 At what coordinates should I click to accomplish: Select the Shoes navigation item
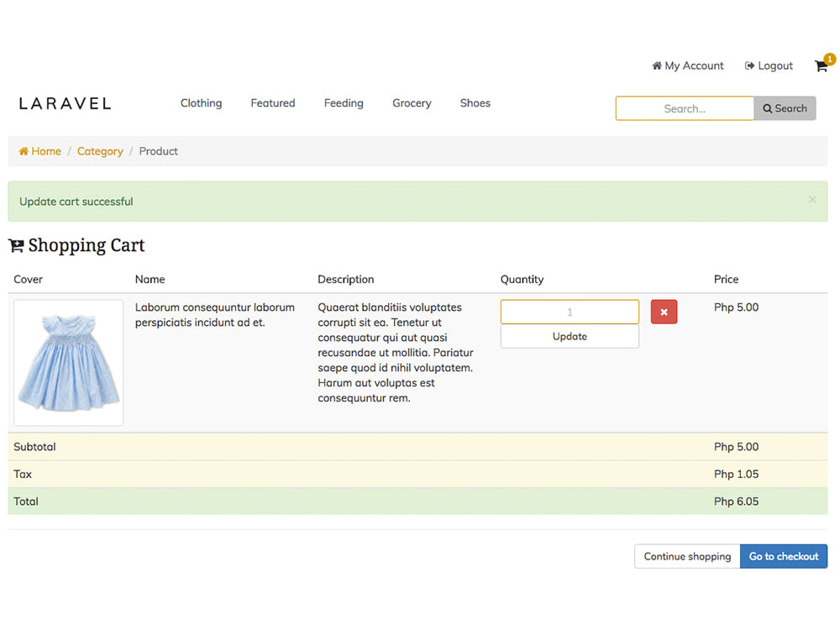click(x=475, y=102)
